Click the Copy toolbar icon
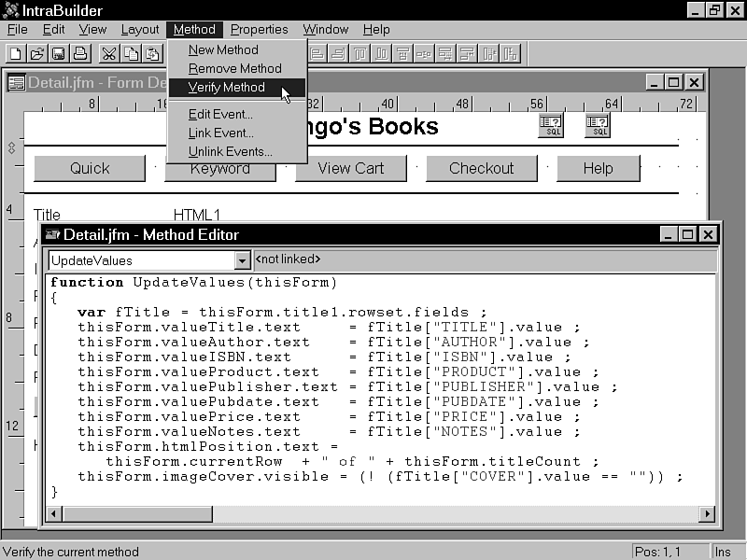This screenshot has width=747, height=560. [132, 53]
